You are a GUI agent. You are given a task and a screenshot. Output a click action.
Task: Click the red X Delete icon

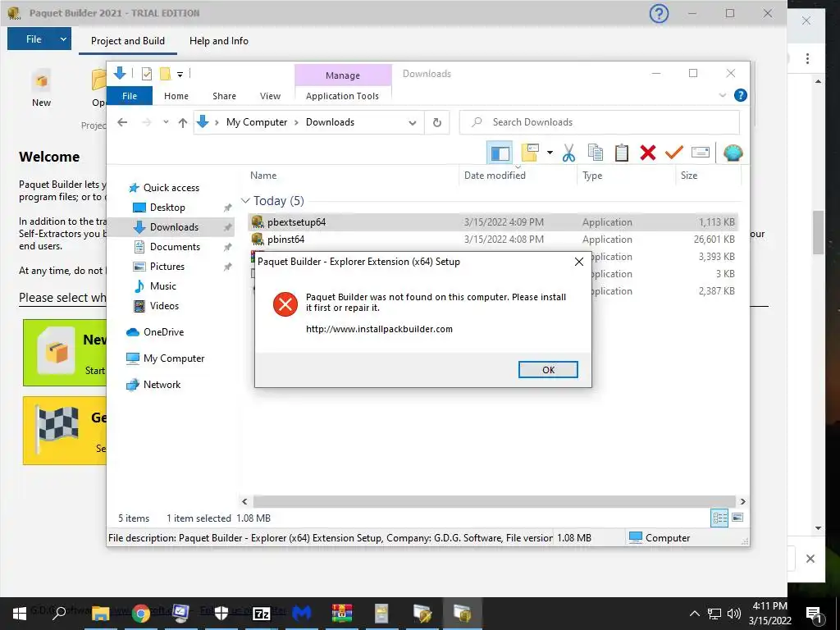(x=648, y=153)
